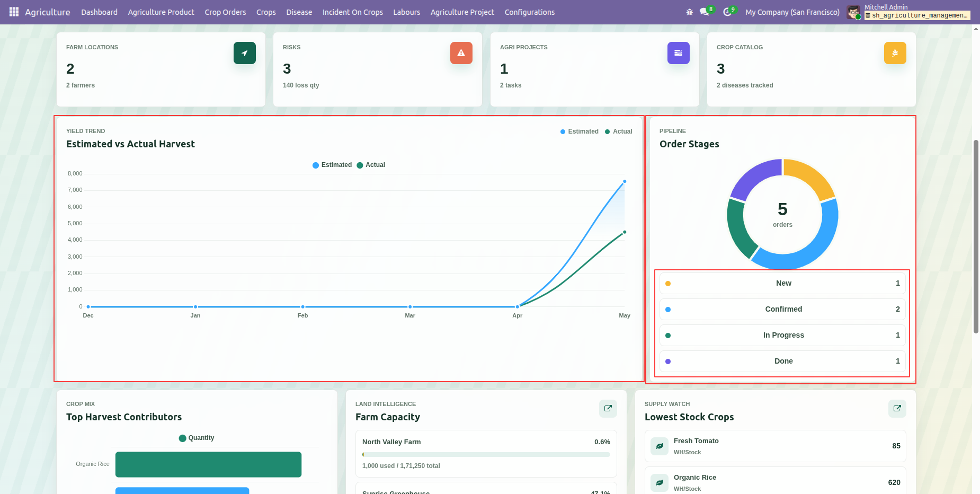Viewport: 980px width, 494px height.
Task: Open the debug bug tools icon
Action: (689, 12)
